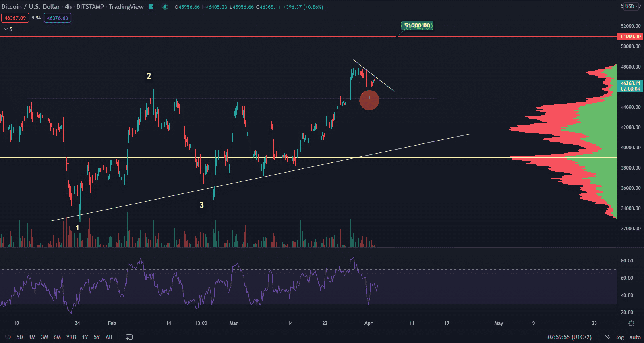Image resolution: width=644 pixels, height=343 pixels.
Task: Toggle percent scale mode
Action: pos(607,337)
